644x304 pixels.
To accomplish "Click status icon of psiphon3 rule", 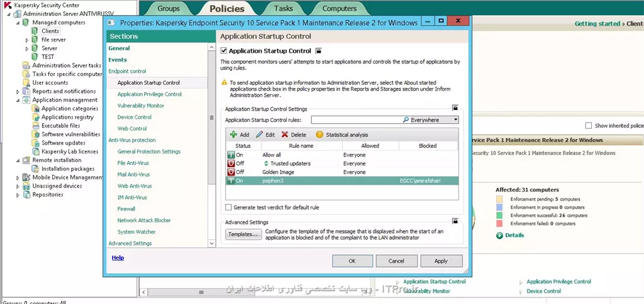I will [x=230, y=181].
